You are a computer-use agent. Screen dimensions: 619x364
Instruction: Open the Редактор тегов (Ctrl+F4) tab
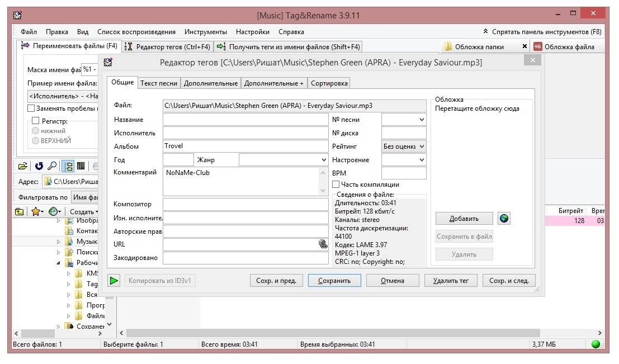click(168, 46)
